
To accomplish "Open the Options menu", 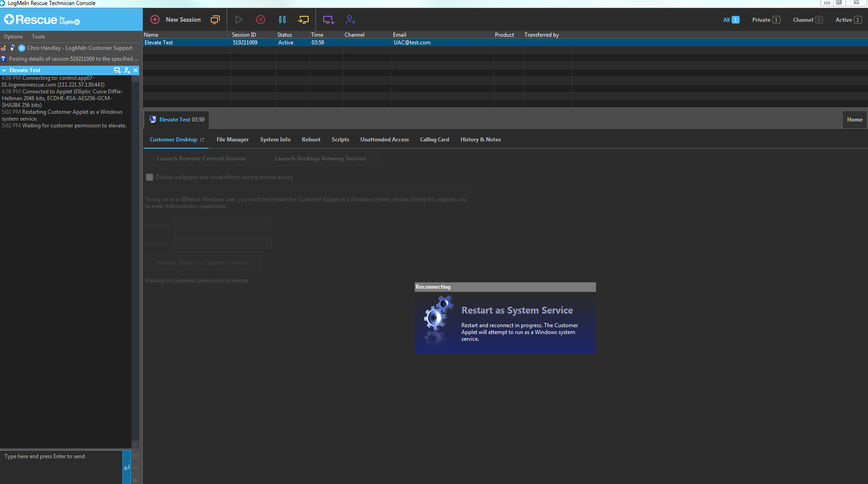I will [13, 37].
